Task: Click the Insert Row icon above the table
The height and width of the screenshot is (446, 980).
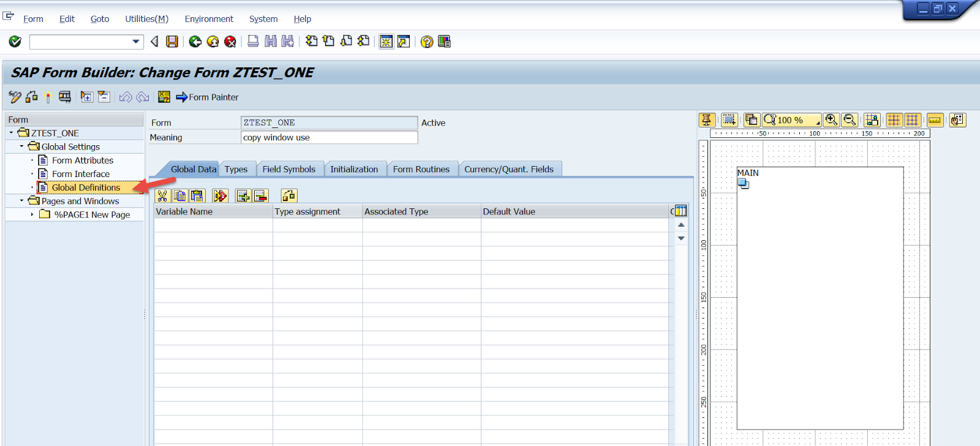Action: [x=243, y=196]
